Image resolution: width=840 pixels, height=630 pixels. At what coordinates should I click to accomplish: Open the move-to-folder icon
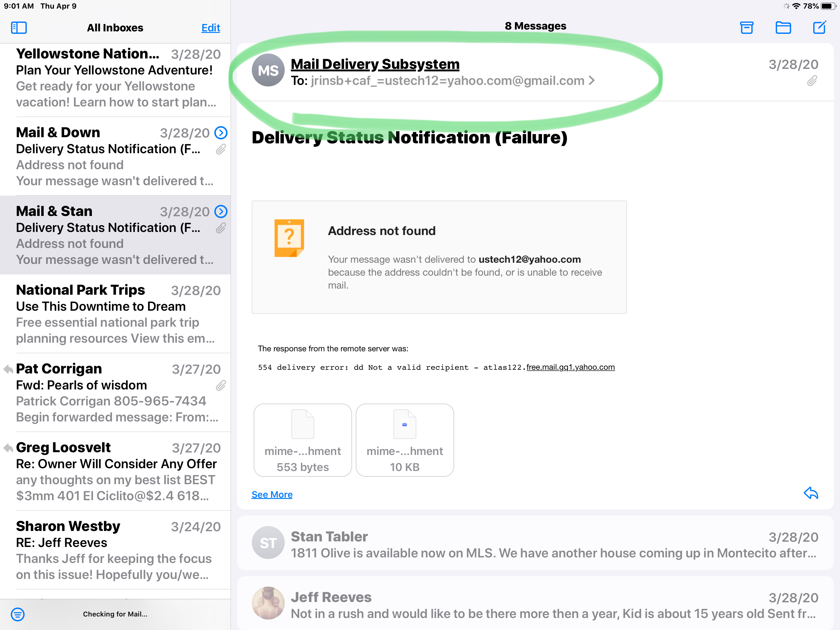click(783, 28)
